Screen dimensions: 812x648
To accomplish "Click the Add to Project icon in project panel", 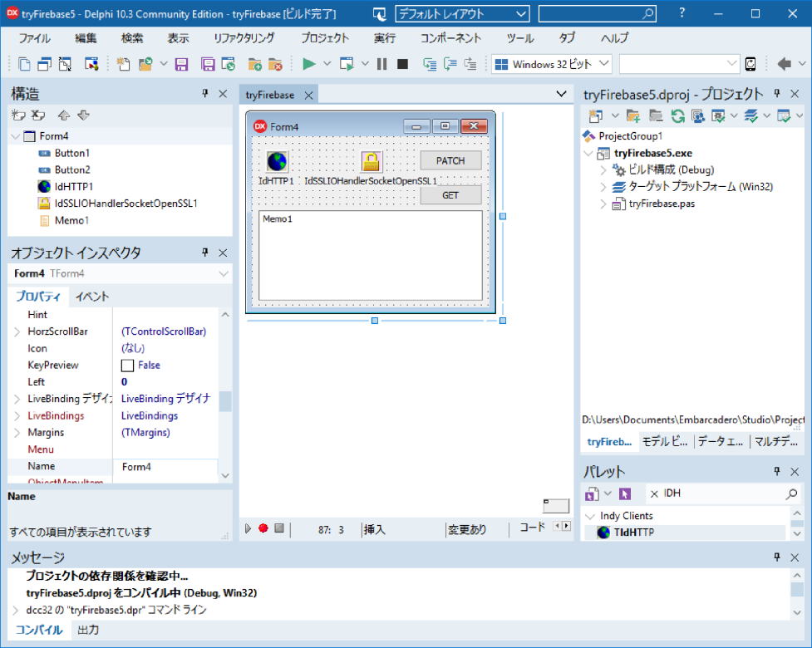I will (x=632, y=116).
